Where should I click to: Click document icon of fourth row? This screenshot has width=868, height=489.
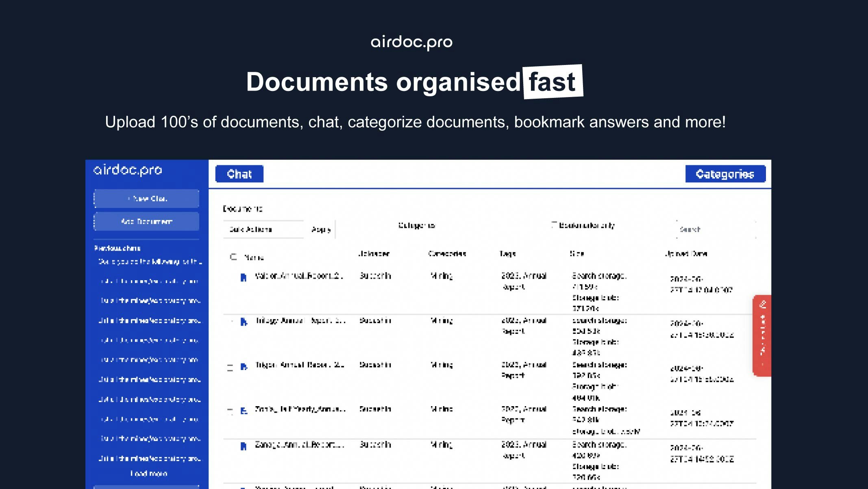pyautogui.click(x=244, y=411)
